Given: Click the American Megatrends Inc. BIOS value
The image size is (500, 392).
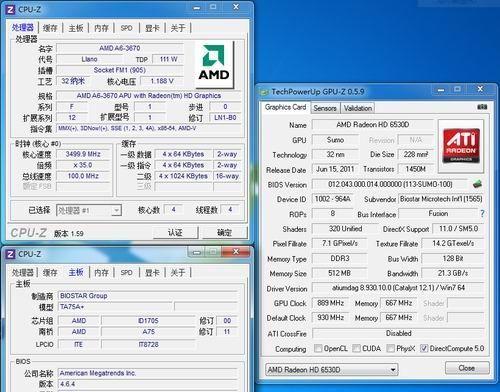Looking at the screenshot, I should click(148, 373).
